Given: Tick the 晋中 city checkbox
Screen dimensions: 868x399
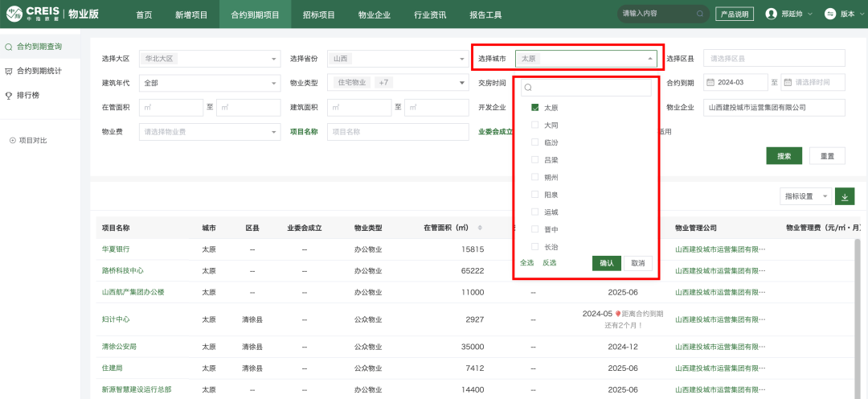Looking at the screenshot, I should pos(535,229).
